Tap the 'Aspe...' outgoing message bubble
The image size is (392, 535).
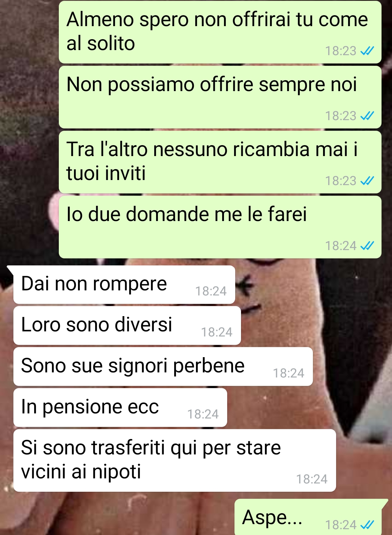pyautogui.click(x=308, y=517)
